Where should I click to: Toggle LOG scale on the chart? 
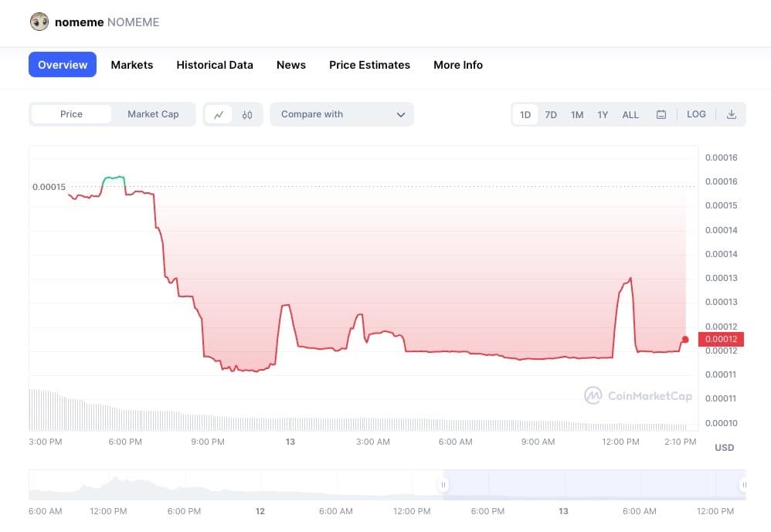tap(696, 114)
